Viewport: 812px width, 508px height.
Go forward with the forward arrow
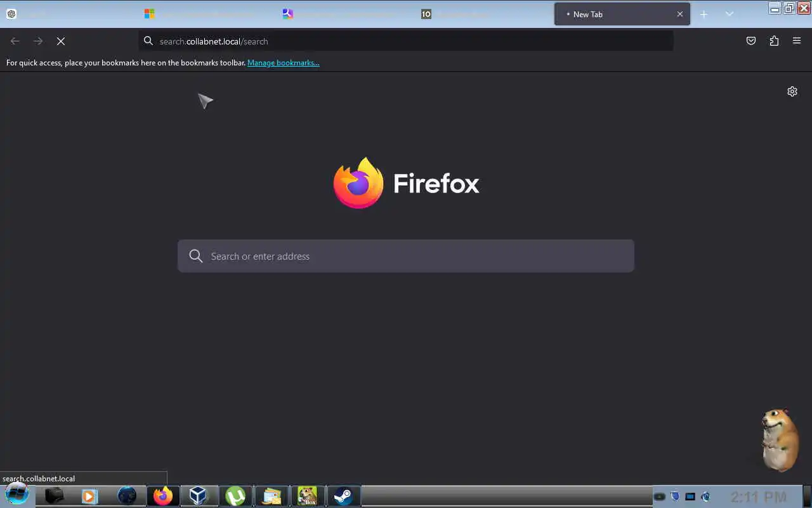[x=38, y=41]
